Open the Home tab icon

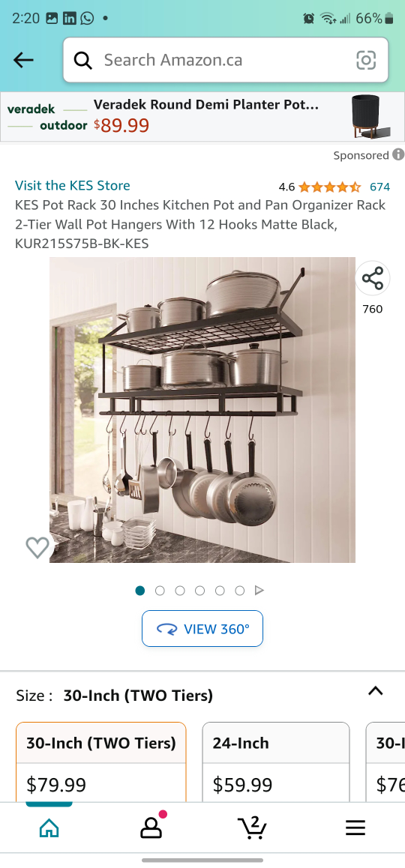click(x=49, y=828)
